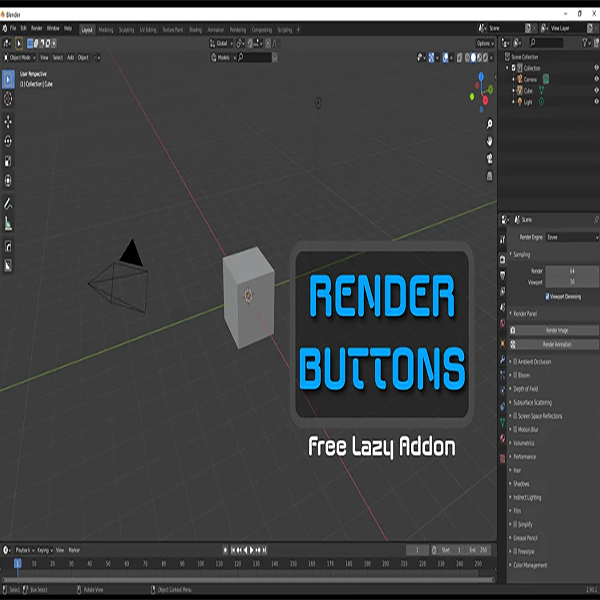Open the Render Engine dropdown
The height and width of the screenshot is (600, 600).
tap(572, 237)
